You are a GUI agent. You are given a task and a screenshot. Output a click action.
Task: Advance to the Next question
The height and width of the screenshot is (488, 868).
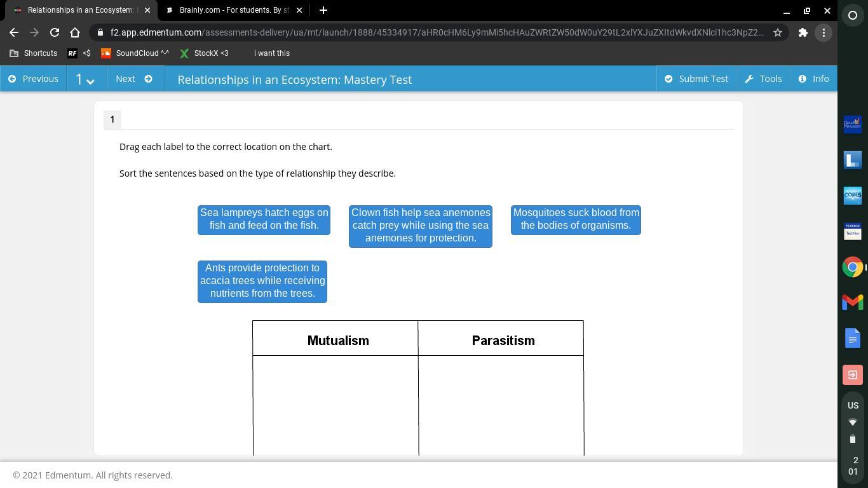pos(134,79)
